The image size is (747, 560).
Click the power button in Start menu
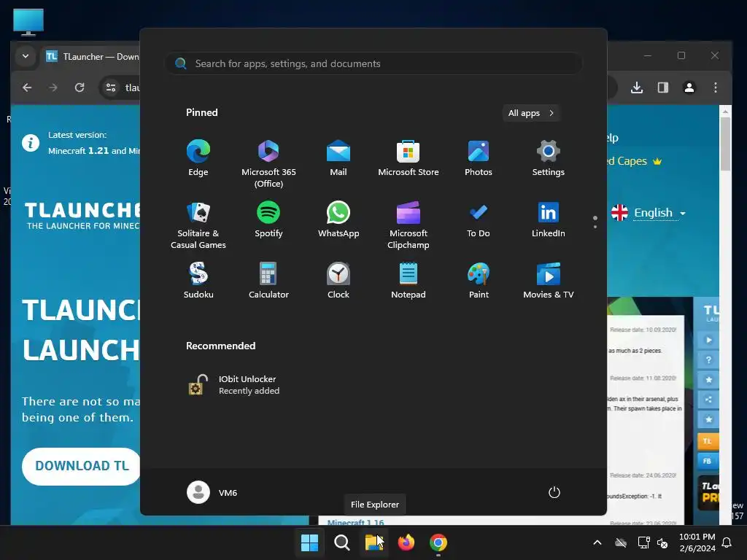(x=554, y=492)
